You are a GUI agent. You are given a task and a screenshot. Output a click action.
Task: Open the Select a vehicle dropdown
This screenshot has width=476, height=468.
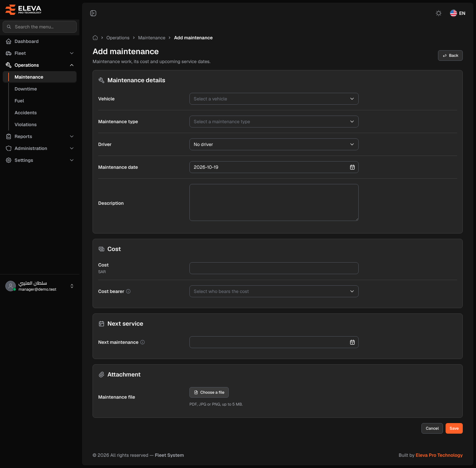(x=274, y=99)
